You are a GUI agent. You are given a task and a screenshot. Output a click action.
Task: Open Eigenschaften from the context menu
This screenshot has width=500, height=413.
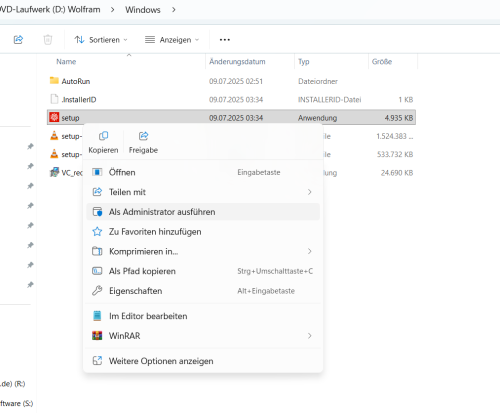tap(203, 291)
